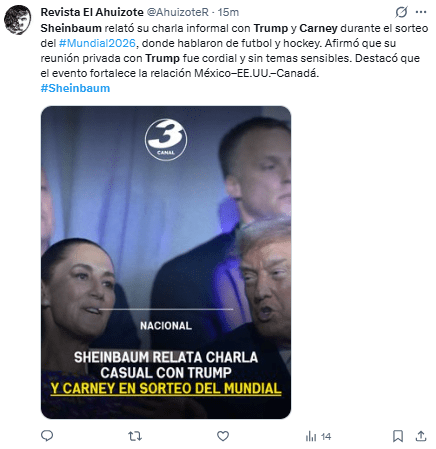Click the Canal 3 logo in the image

(x=166, y=139)
